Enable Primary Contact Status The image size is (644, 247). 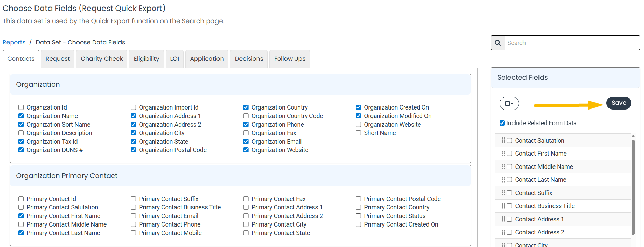pyautogui.click(x=359, y=216)
